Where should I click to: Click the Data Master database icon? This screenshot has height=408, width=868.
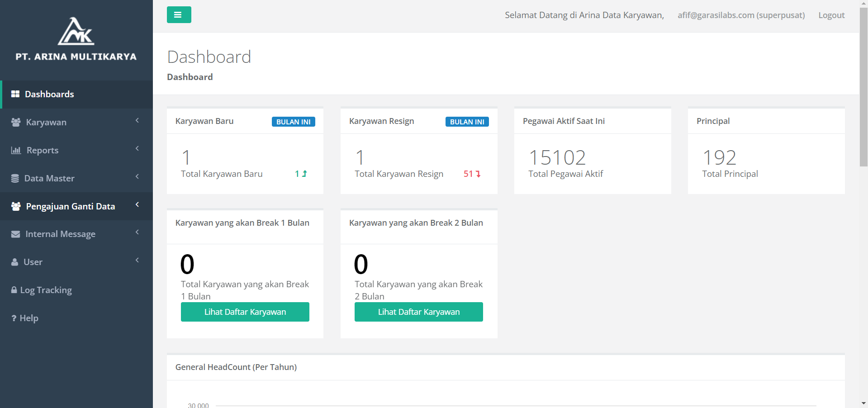point(15,178)
